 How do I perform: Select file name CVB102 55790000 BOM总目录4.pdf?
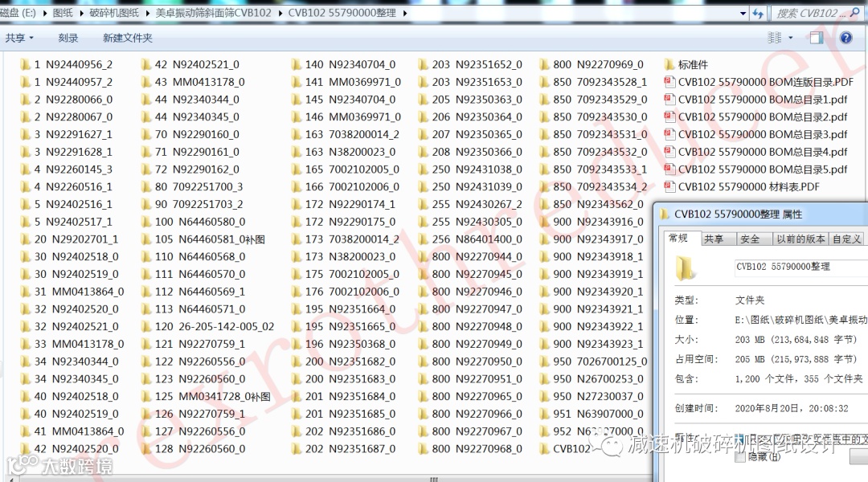[763, 152]
